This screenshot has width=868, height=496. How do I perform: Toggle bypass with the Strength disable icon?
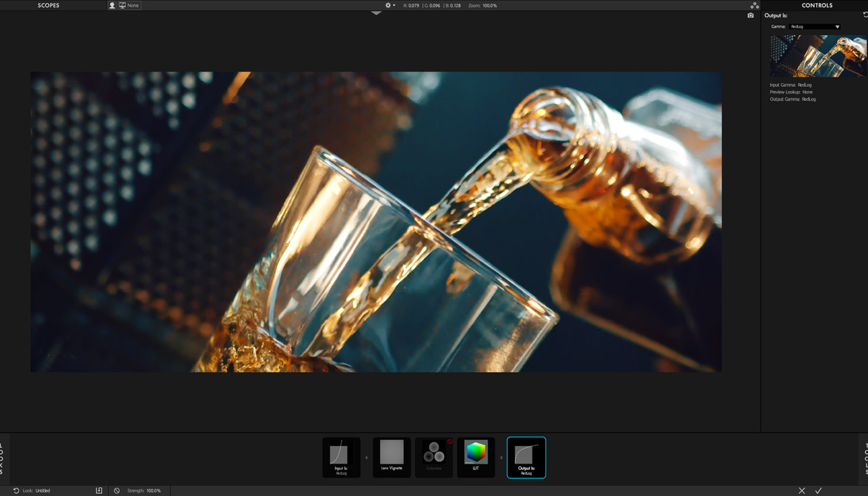pyautogui.click(x=117, y=490)
